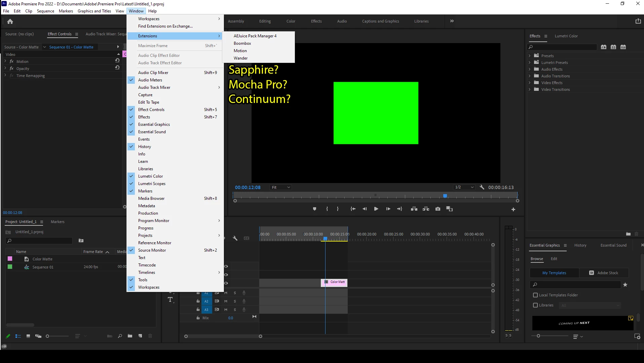Image resolution: width=644 pixels, height=363 pixels.
Task: Click the Lift button
Action: pyautogui.click(x=414, y=209)
